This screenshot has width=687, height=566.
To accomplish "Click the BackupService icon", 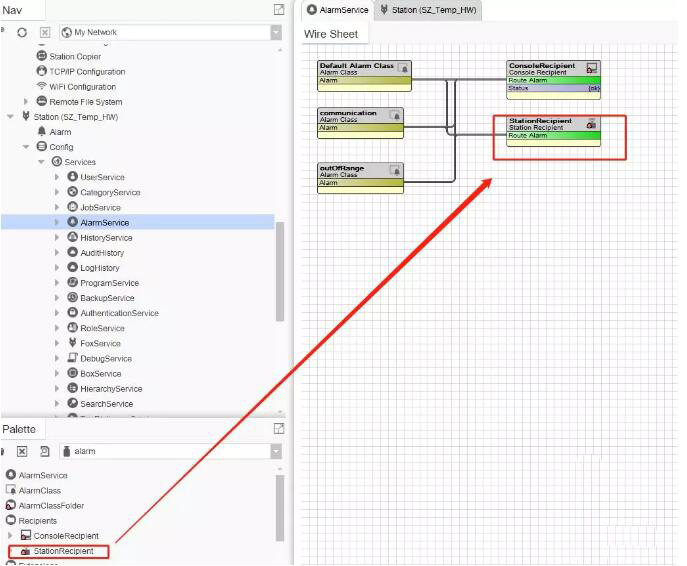I will 72,297.
